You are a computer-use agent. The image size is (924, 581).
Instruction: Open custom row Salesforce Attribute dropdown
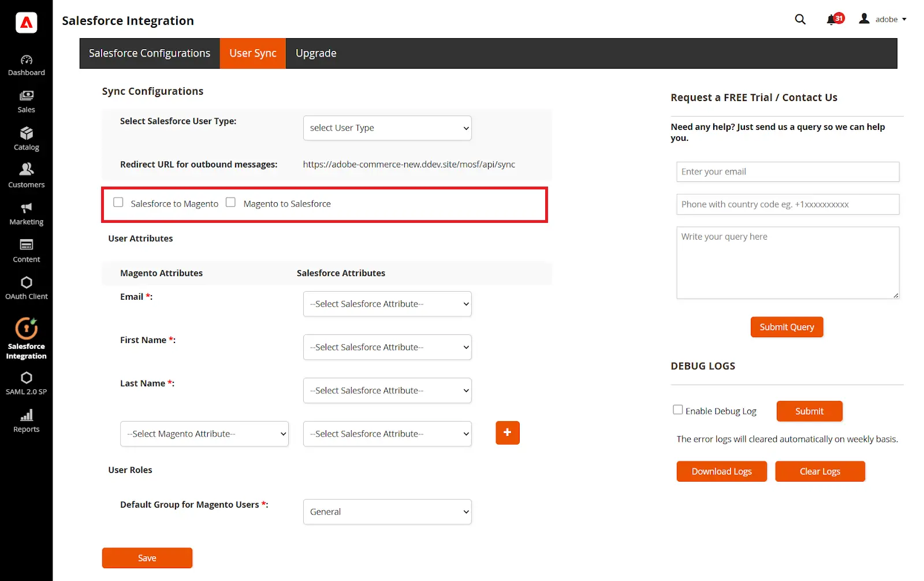[388, 434]
